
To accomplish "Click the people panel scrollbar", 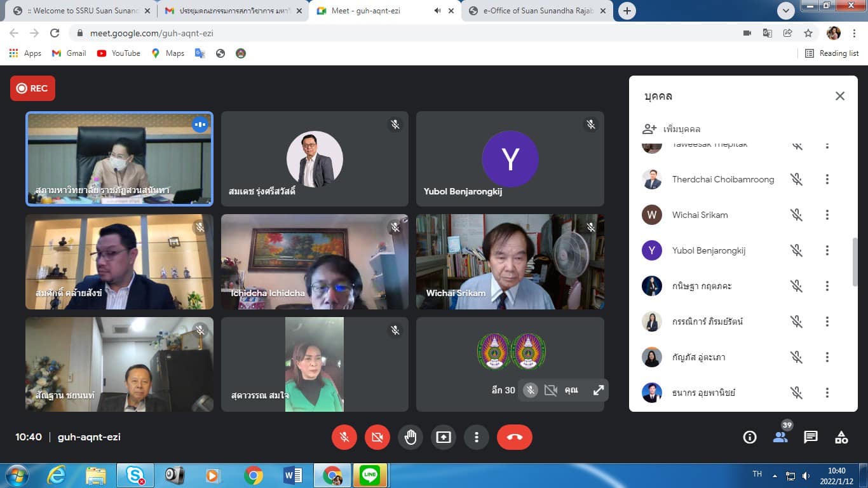I will coord(855,261).
